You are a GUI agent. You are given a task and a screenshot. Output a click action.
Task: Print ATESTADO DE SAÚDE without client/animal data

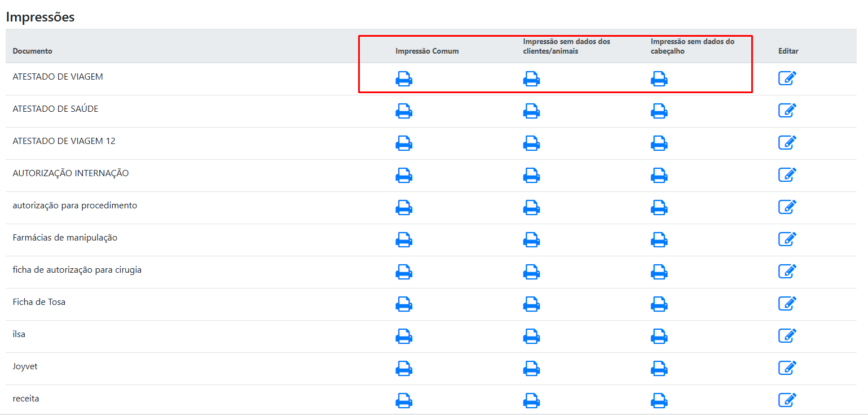pos(531,111)
